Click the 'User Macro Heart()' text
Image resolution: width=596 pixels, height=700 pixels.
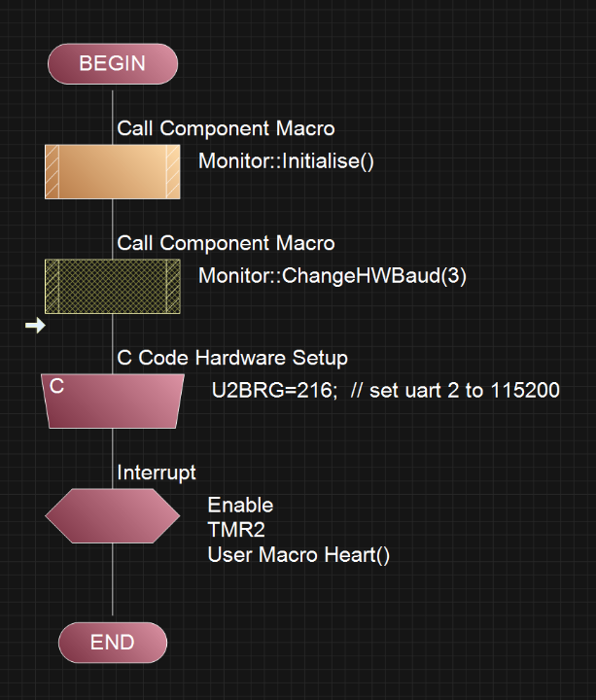click(298, 555)
